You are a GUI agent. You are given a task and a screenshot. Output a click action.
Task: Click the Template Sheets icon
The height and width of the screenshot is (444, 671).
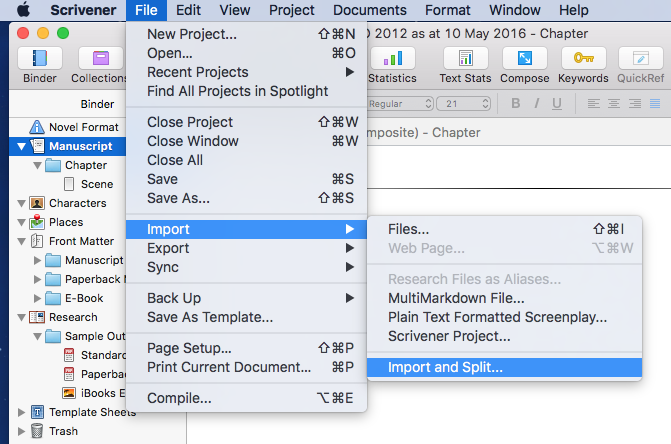point(37,412)
